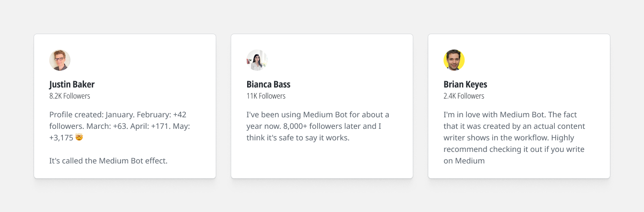The width and height of the screenshot is (644, 212).
Task: Click the '+3,175' figure in Justin's testimonial
Action: click(x=61, y=138)
